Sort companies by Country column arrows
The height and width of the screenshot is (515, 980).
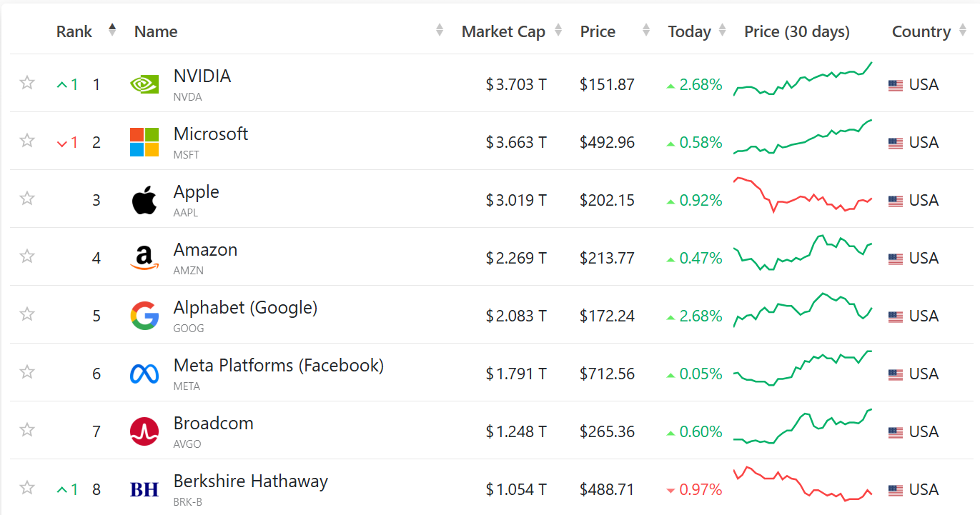pyautogui.click(x=962, y=31)
